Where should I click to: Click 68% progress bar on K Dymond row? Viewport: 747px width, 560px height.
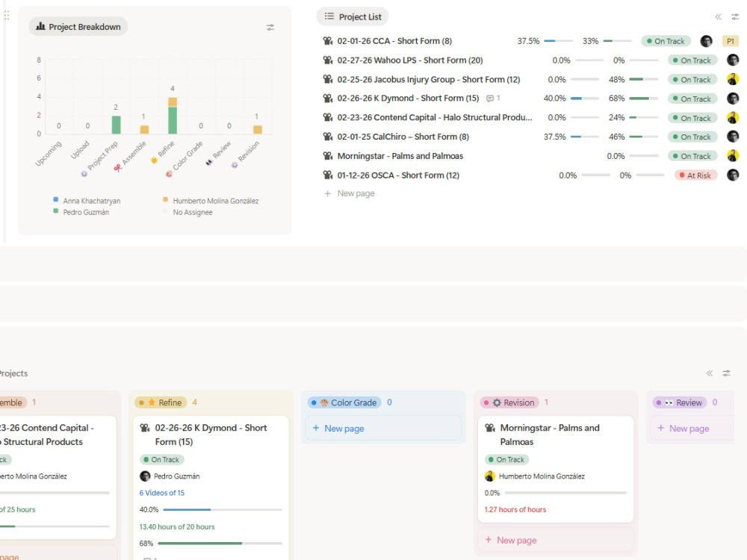pos(644,98)
